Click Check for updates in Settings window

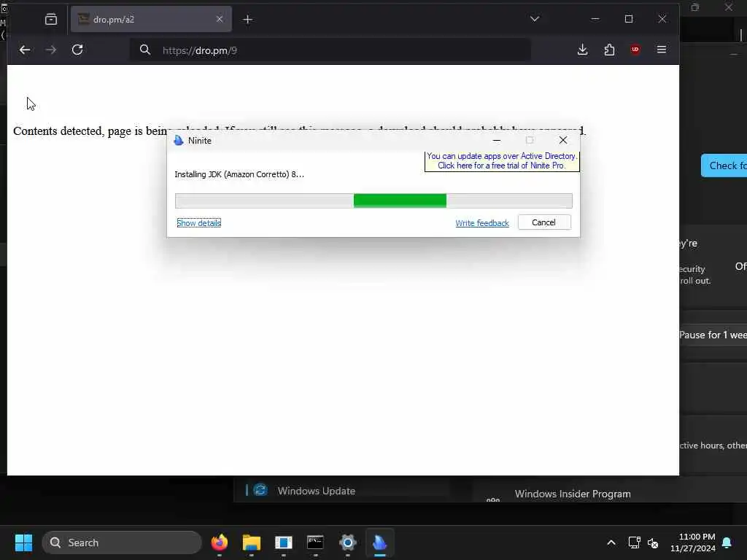click(x=724, y=166)
